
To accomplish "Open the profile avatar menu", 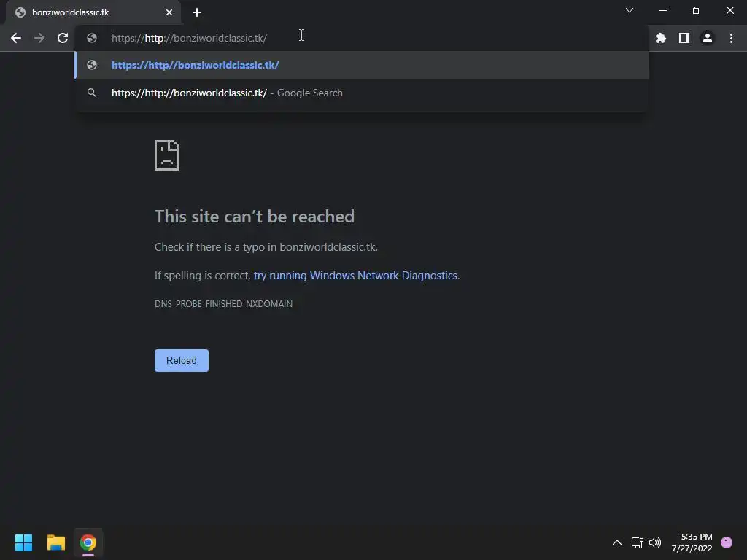I will 708,38.
